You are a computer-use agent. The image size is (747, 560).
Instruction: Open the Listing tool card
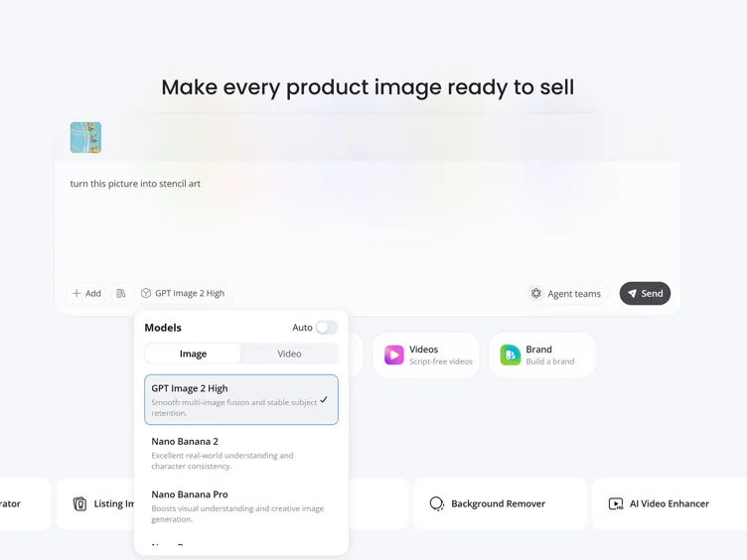click(95, 503)
